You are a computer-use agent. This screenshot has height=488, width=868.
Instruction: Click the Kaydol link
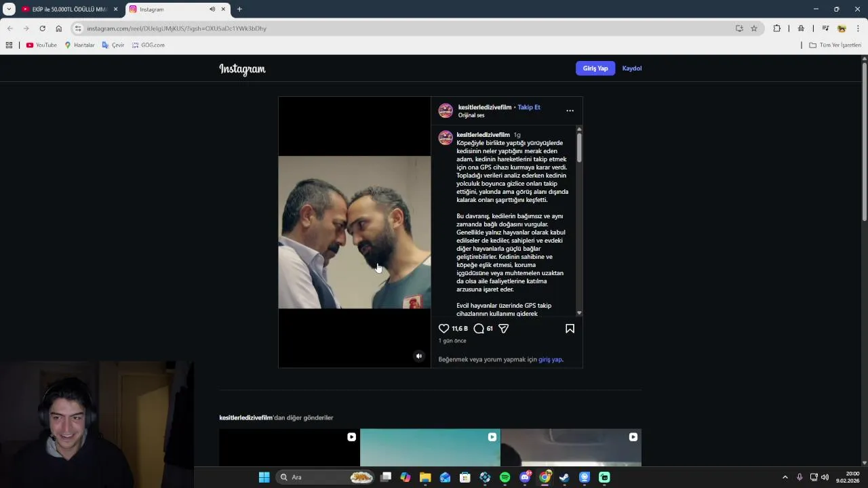point(632,68)
